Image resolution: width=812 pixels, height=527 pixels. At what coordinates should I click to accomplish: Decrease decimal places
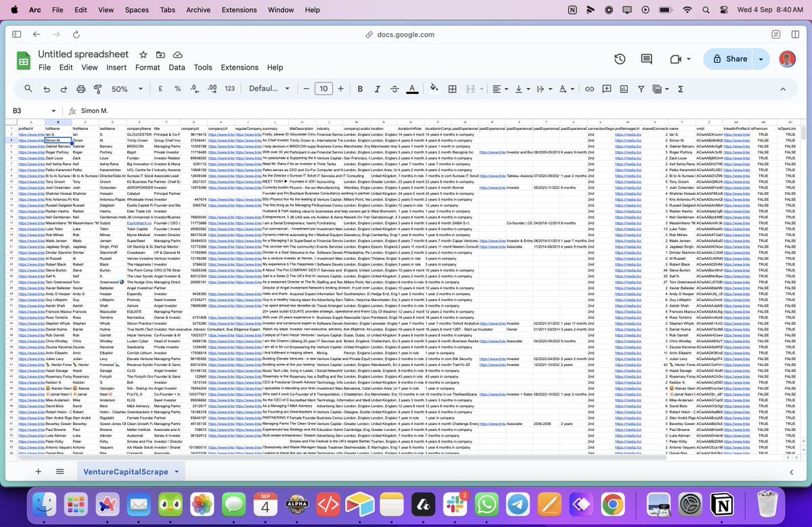[x=193, y=89]
